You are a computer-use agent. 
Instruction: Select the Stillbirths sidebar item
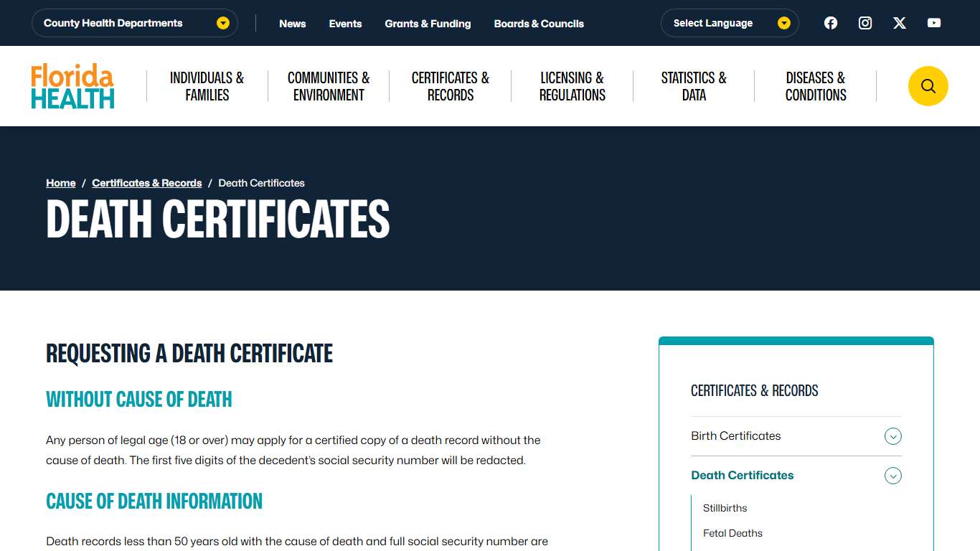725,508
